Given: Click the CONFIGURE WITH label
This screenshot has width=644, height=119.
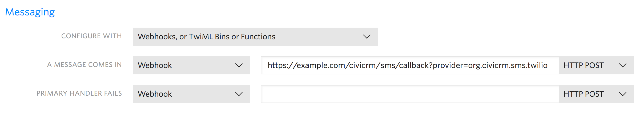Looking at the screenshot, I should click(x=91, y=36).
